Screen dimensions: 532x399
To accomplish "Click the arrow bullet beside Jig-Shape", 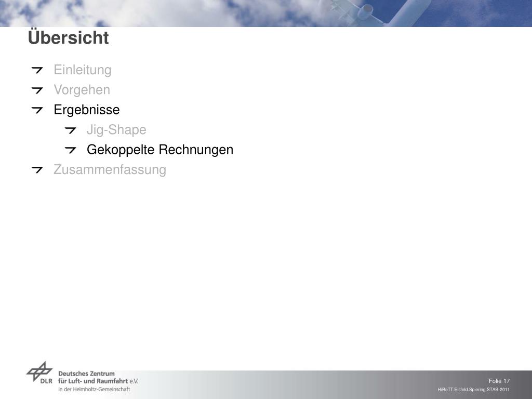I will [x=70, y=130].
